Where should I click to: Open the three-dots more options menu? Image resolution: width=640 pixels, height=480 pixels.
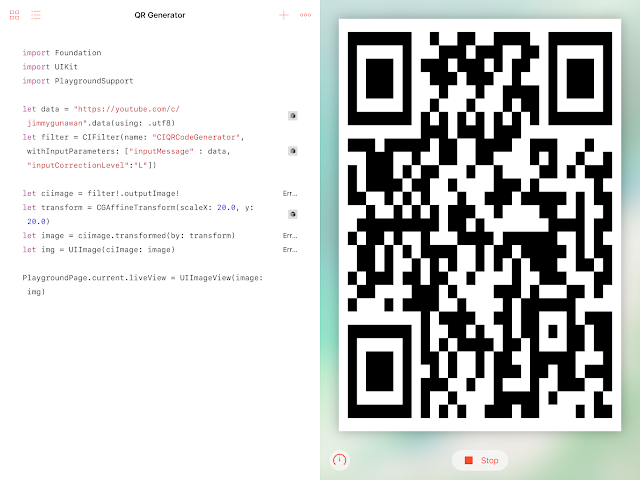click(305, 15)
